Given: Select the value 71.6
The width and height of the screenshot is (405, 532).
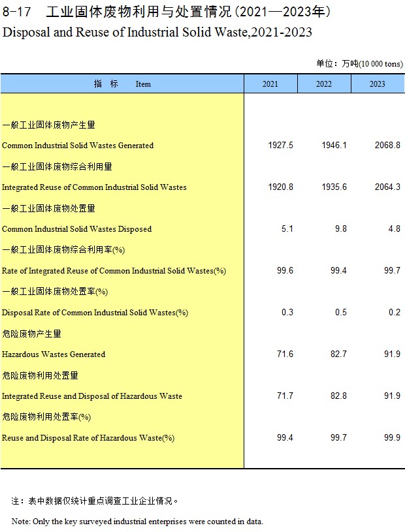Looking at the screenshot, I should [x=285, y=354].
